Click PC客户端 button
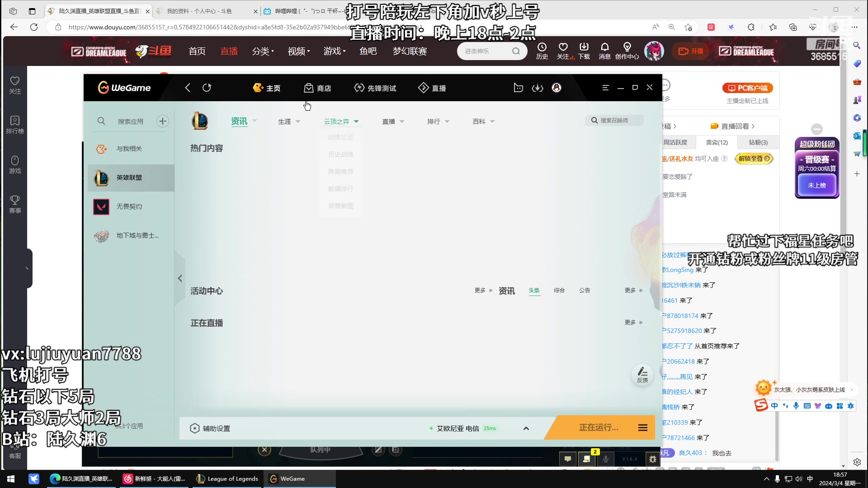The image size is (868, 488). coord(747,88)
